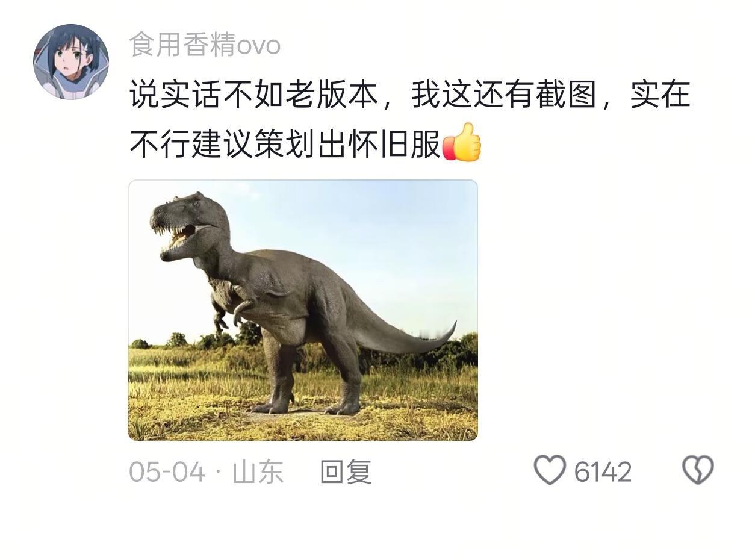
Task: Toggle dislike on the dinosaur comment
Action: click(698, 470)
